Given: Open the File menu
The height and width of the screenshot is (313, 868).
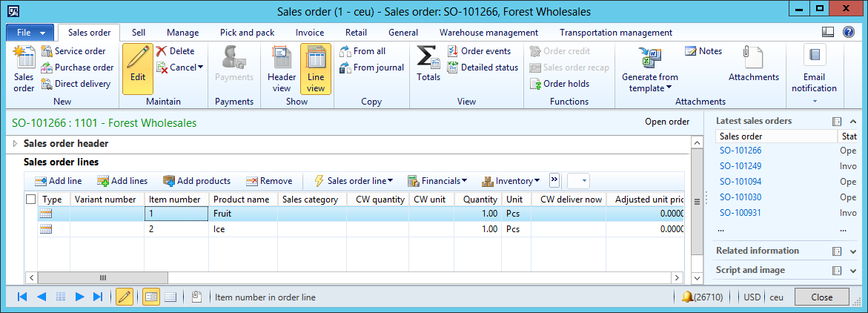Looking at the screenshot, I should (x=30, y=33).
